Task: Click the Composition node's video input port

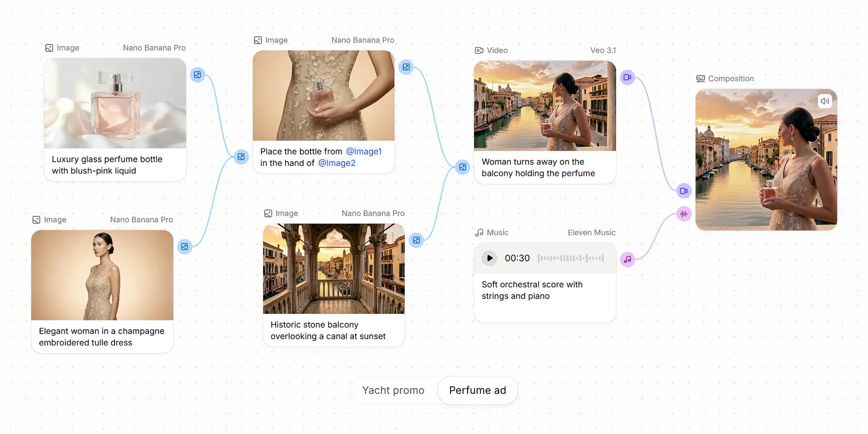Action: click(x=684, y=191)
